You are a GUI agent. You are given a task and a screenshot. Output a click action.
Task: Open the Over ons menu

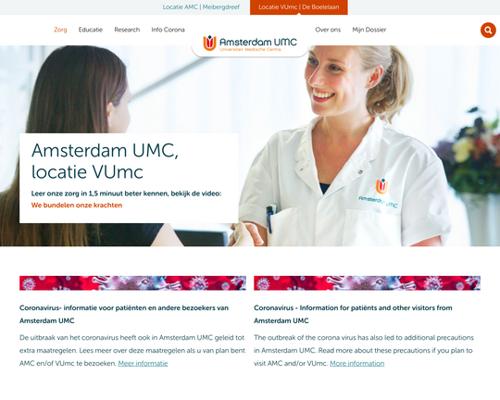tap(328, 30)
